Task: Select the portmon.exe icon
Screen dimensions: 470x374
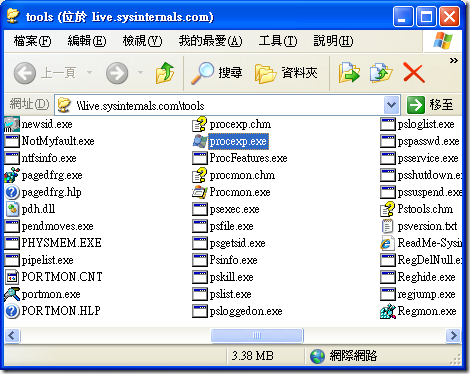Action: point(12,294)
